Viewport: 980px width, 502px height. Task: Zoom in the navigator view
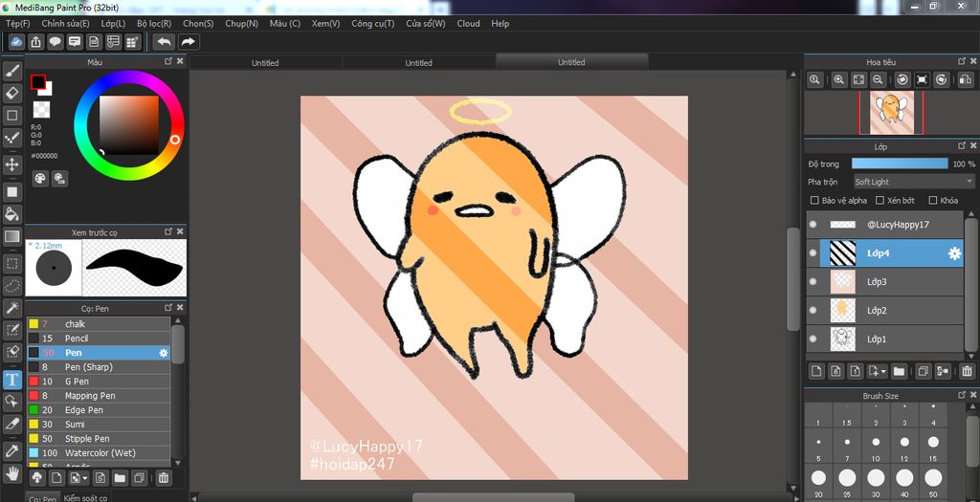838,79
